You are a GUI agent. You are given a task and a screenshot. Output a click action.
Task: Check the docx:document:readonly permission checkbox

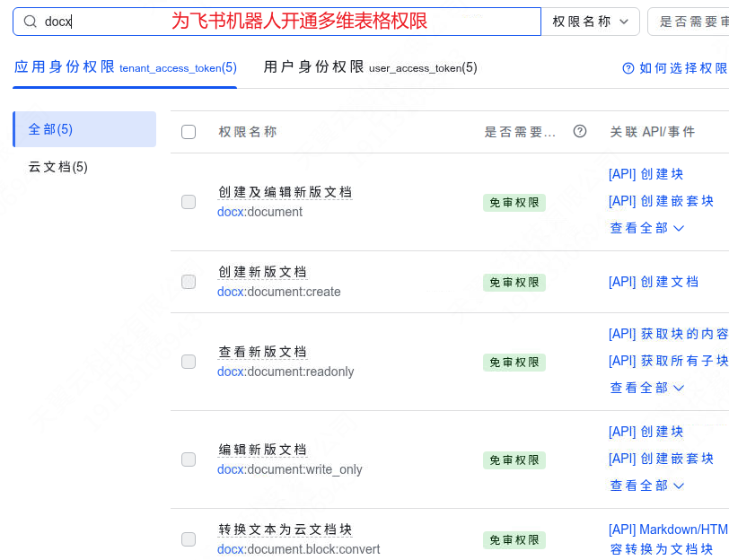189,362
